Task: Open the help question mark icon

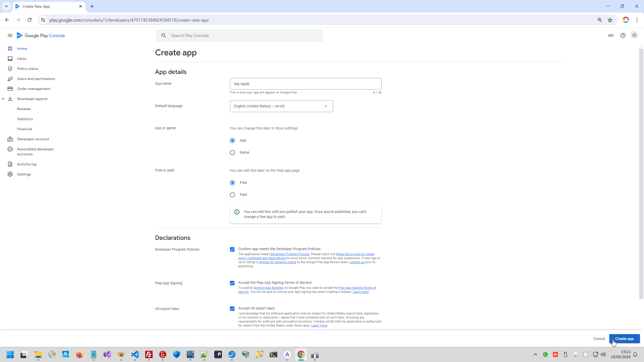Action: [x=623, y=35]
